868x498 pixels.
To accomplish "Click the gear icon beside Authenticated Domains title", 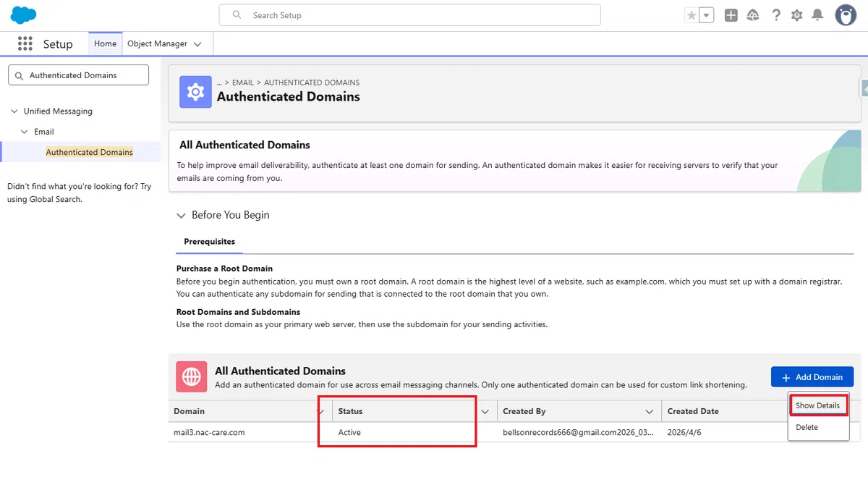I will tap(195, 92).
